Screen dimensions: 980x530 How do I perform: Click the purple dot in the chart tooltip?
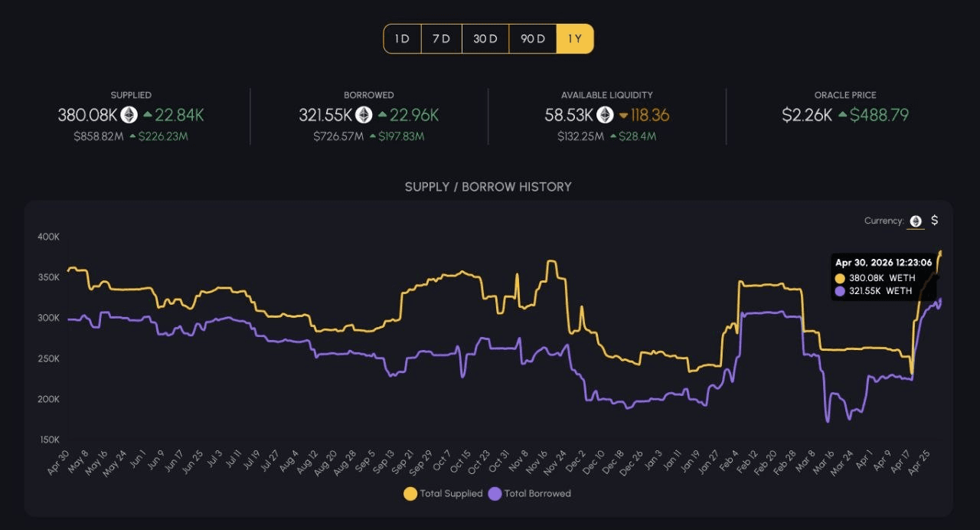click(x=841, y=291)
